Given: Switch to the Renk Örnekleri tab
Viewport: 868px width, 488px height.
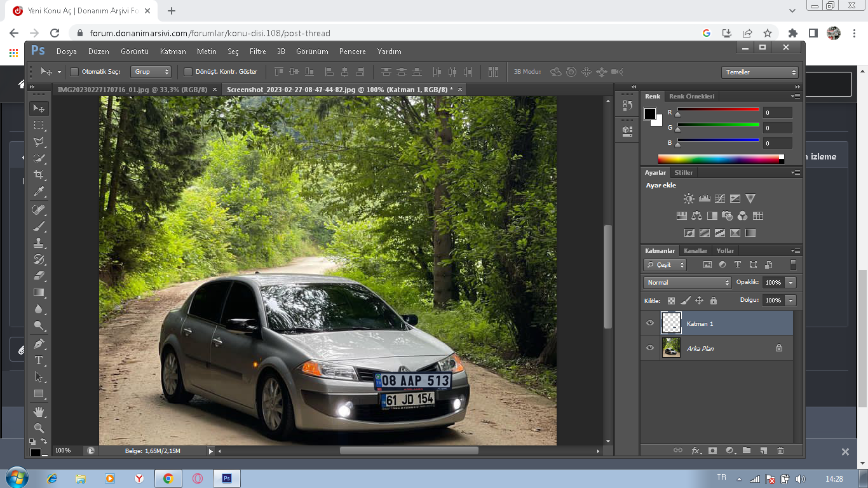Looking at the screenshot, I should [x=692, y=97].
